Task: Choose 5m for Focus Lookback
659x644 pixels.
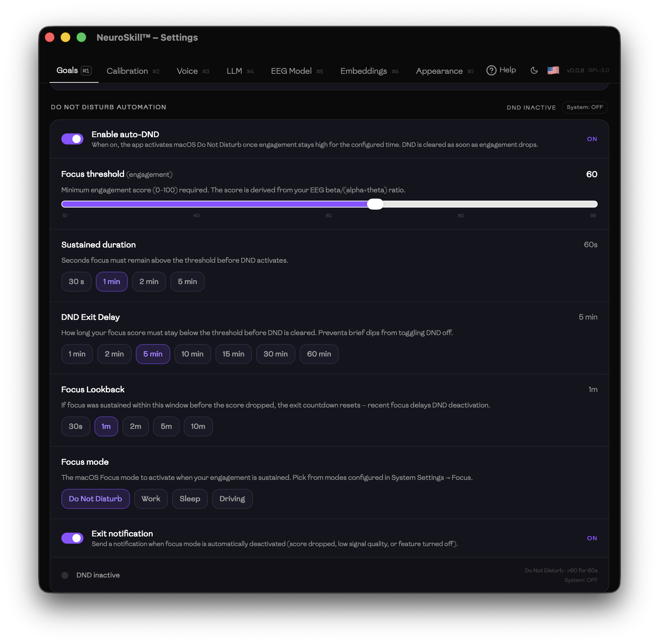Action: [x=166, y=426]
